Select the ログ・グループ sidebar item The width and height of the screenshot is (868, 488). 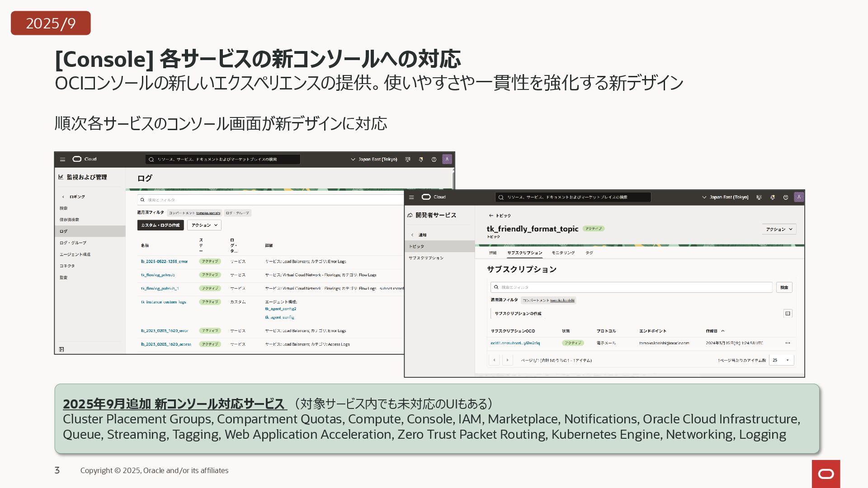[x=73, y=243]
